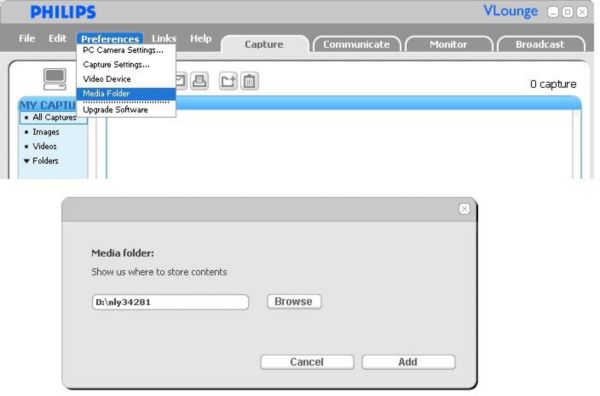Close the Media folder dialog
Image resolution: width=600 pixels, height=396 pixels.
[464, 209]
